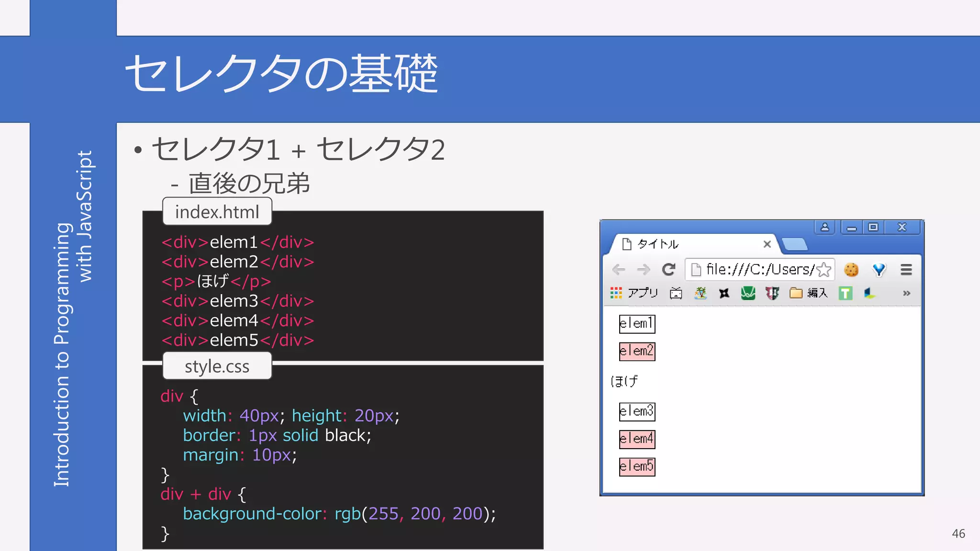Open the cookie extension icon

pyautogui.click(x=851, y=270)
